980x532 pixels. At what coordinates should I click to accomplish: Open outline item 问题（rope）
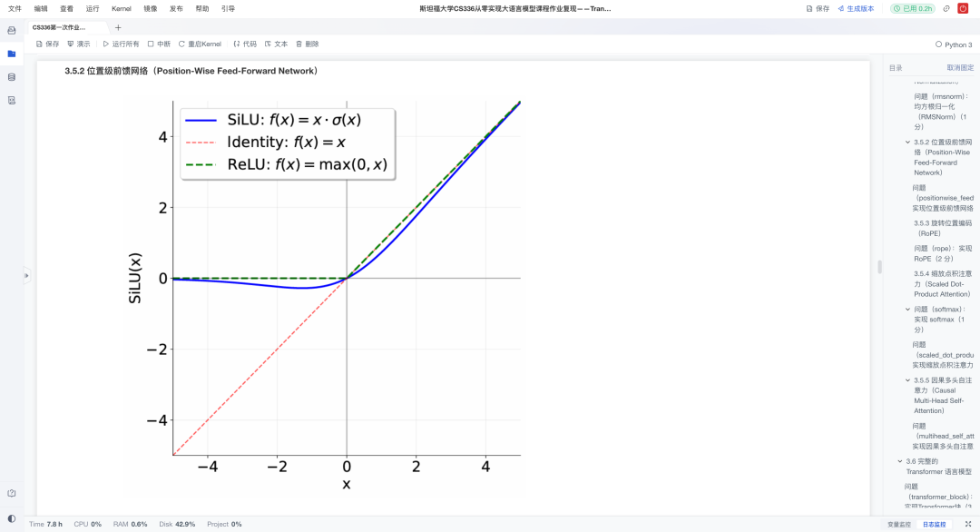click(943, 253)
